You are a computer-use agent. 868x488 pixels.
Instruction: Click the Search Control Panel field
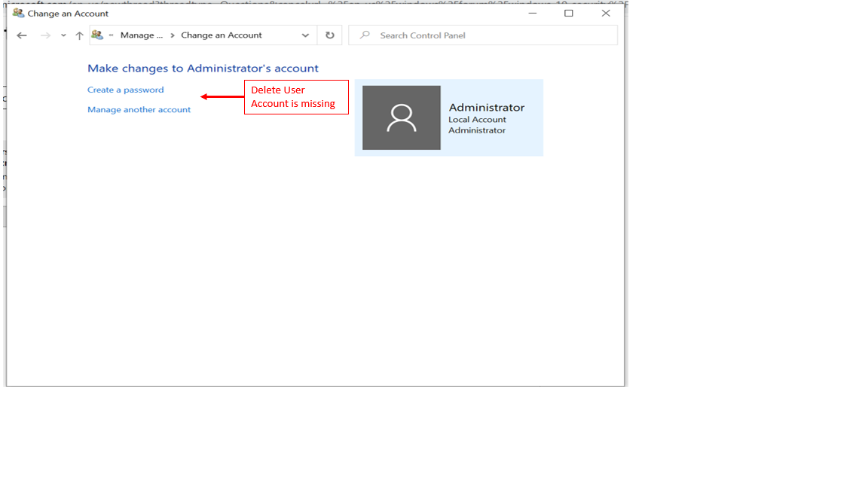tap(483, 35)
